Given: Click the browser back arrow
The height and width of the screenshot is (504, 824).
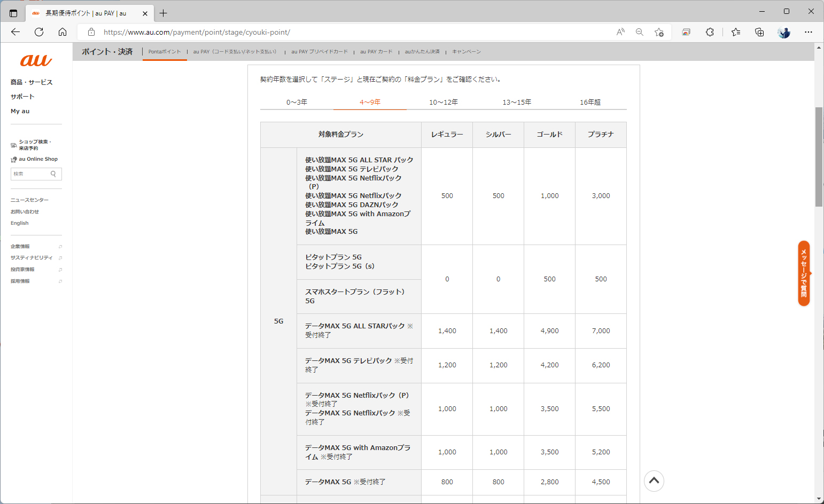Looking at the screenshot, I should pos(15,32).
